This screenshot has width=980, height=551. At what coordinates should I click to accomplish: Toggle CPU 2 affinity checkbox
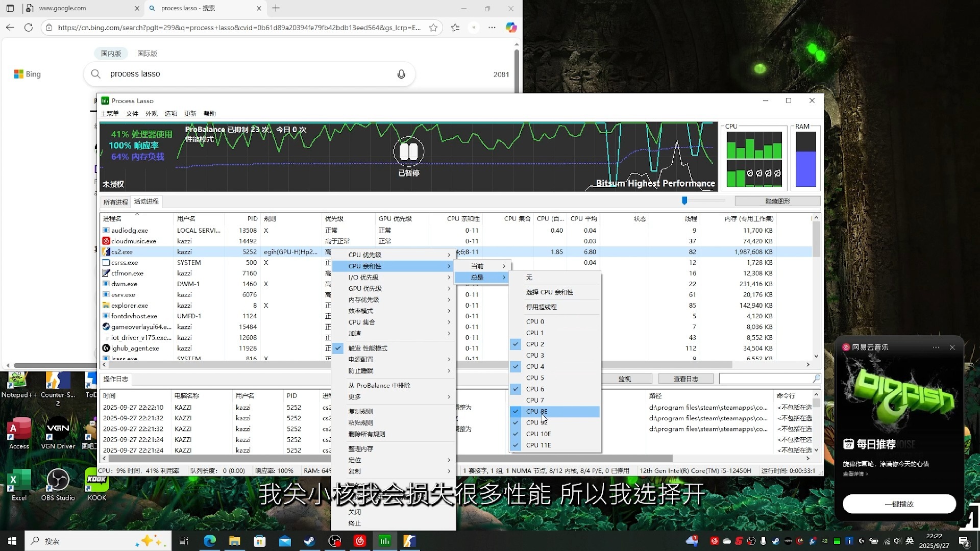click(x=516, y=344)
